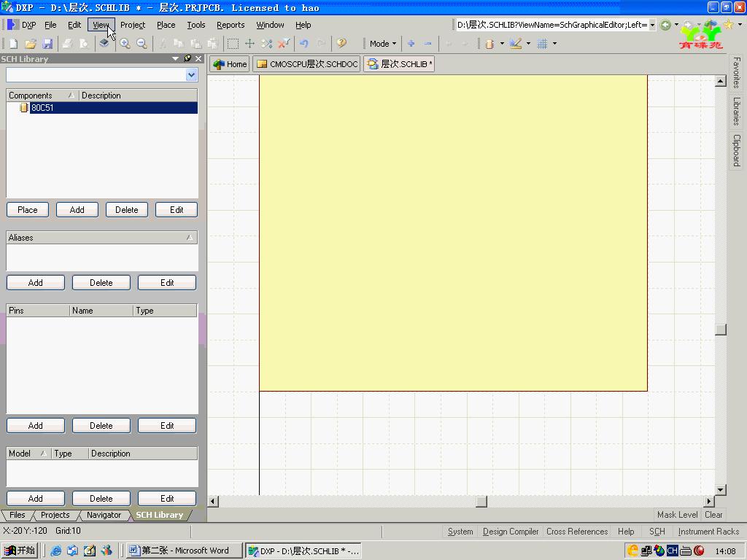The width and height of the screenshot is (747, 560).
Task: Open the Files panel tab
Action: [18, 515]
